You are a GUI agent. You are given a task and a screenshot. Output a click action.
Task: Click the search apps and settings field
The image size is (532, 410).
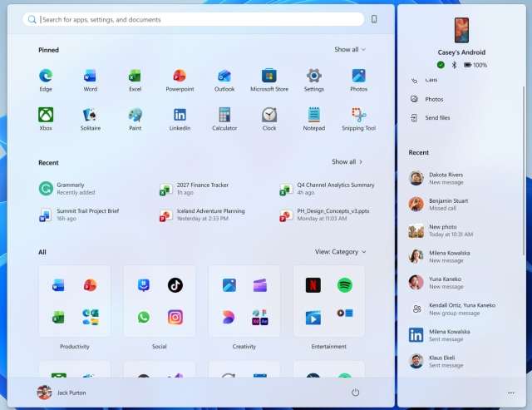pos(194,19)
